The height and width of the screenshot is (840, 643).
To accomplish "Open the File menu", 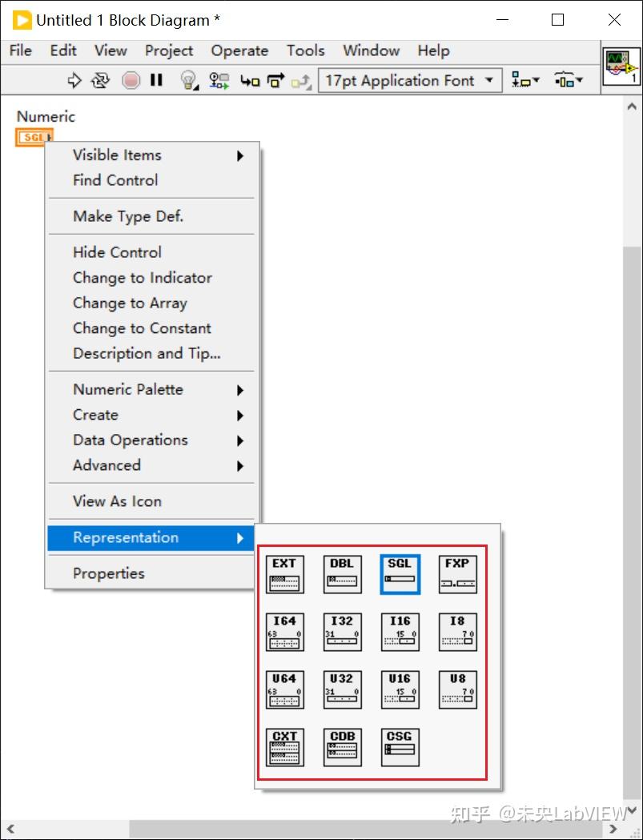I will coord(21,51).
